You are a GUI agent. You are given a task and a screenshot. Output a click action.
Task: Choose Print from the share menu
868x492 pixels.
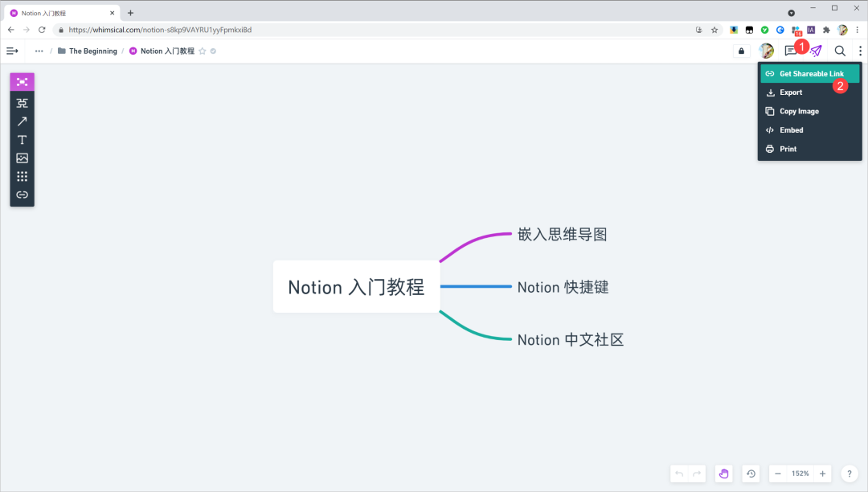[x=810, y=149]
